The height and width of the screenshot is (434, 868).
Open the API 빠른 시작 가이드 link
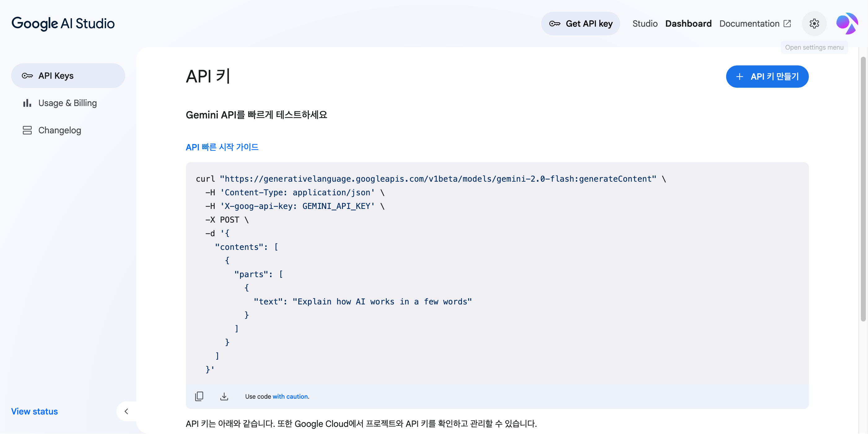(222, 147)
